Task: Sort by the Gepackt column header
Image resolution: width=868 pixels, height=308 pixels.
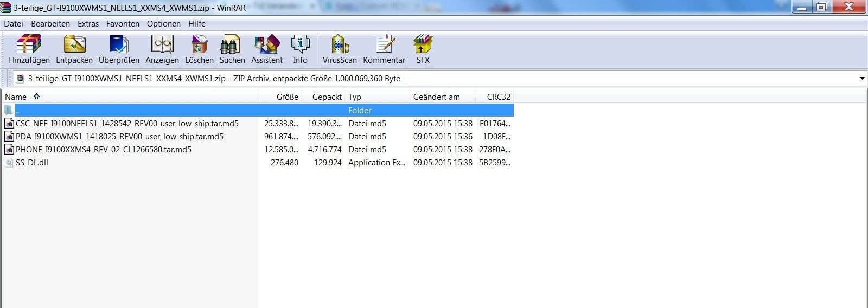Action: pos(323,97)
